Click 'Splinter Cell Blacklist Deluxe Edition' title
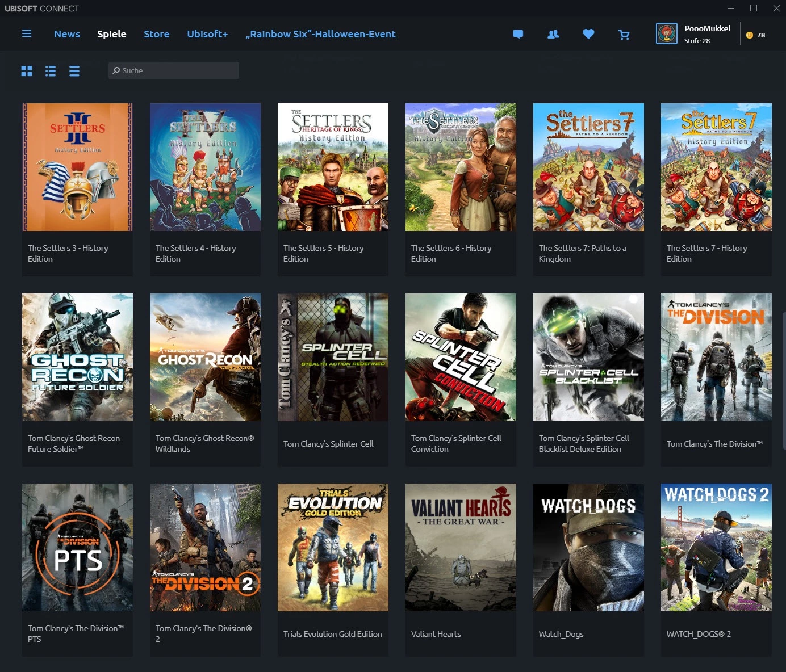Image resolution: width=786 pixels, height=672 pixels. click(584, 443)
